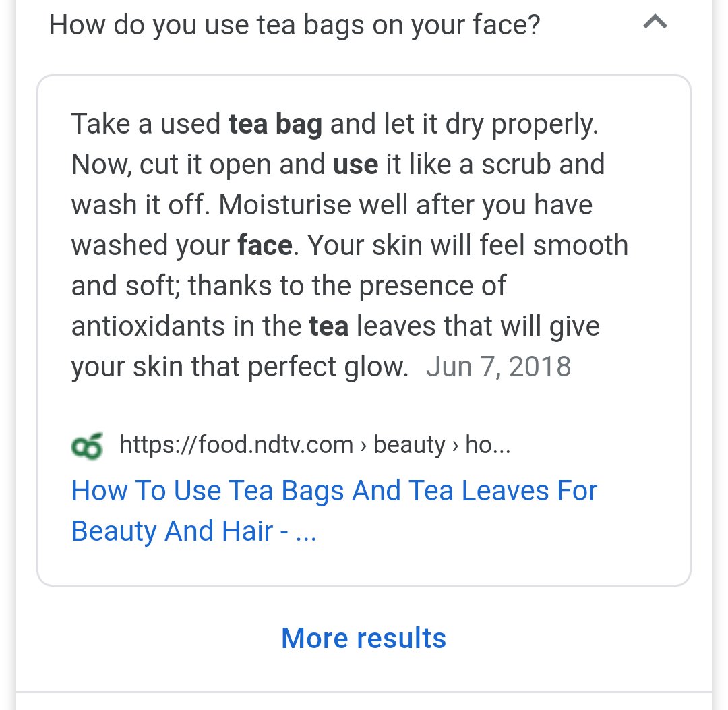
Task: Click the More results link
Action: click(x=363, y=638)
